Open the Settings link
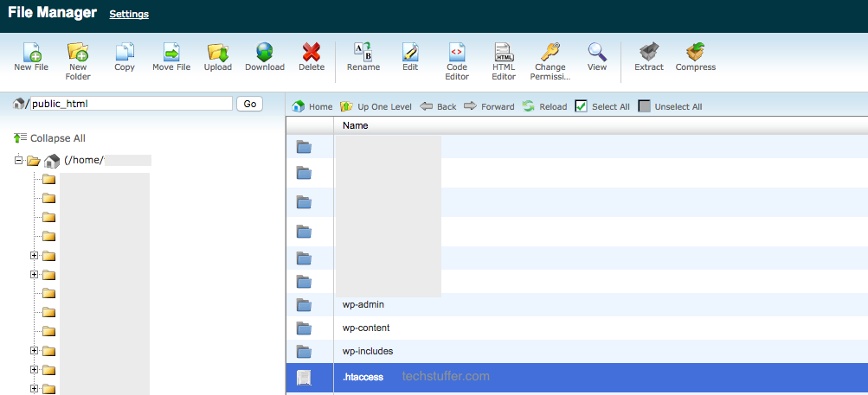This screenshot has width=868, height=395. [129, 15]
